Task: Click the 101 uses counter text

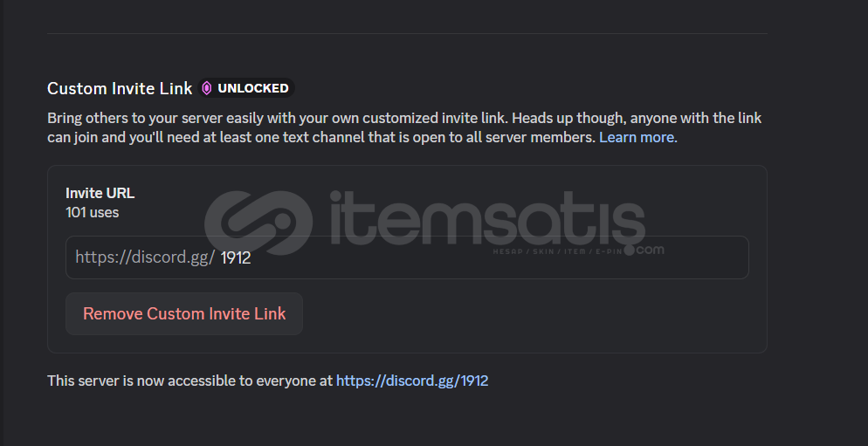Action: [93, 212]
